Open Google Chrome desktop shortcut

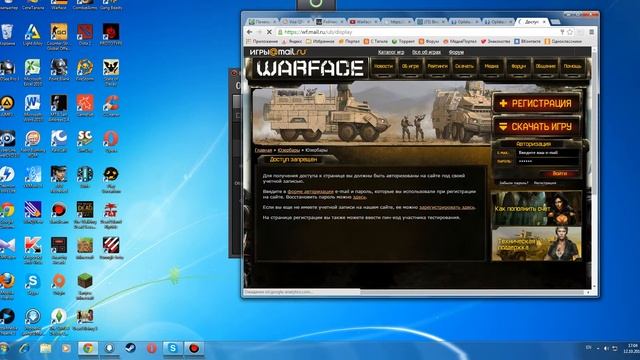7,215
